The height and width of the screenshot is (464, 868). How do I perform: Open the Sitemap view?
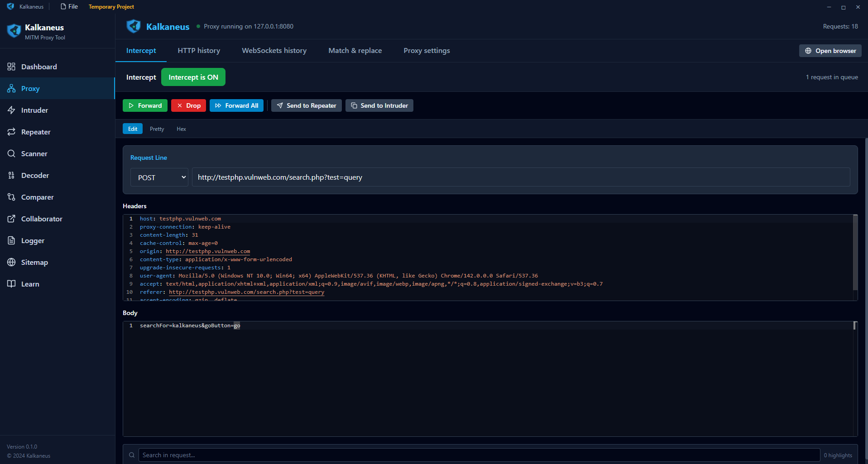(34, 262)
